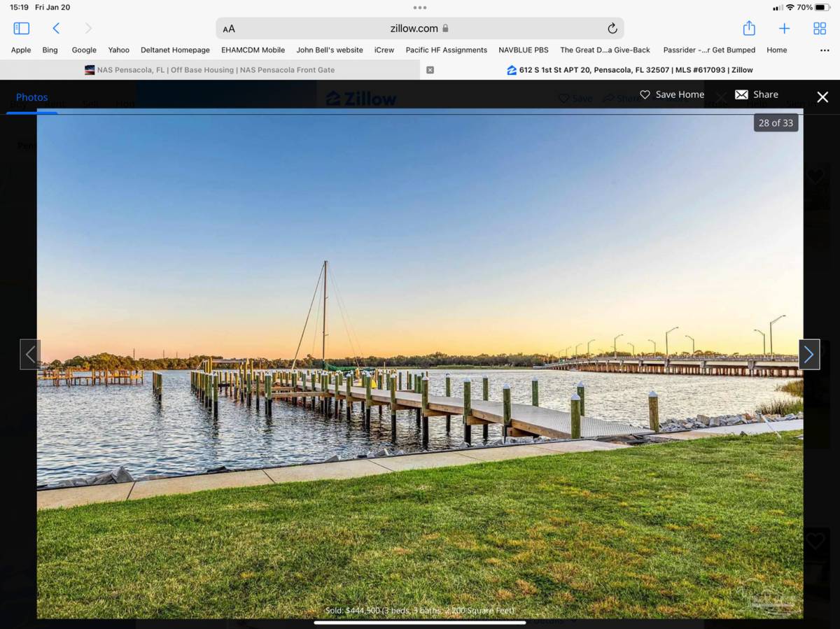The width and height of the screenshot is (840, 629).
Task: Open the multitasking three-dots at top
Action: point(420,8)
